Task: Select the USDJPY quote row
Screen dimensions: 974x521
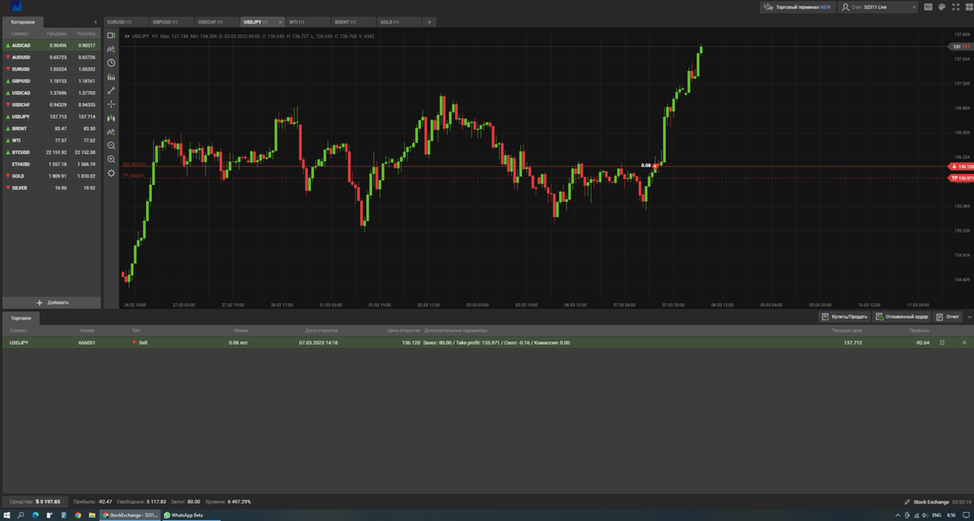Action: (52, 116)
